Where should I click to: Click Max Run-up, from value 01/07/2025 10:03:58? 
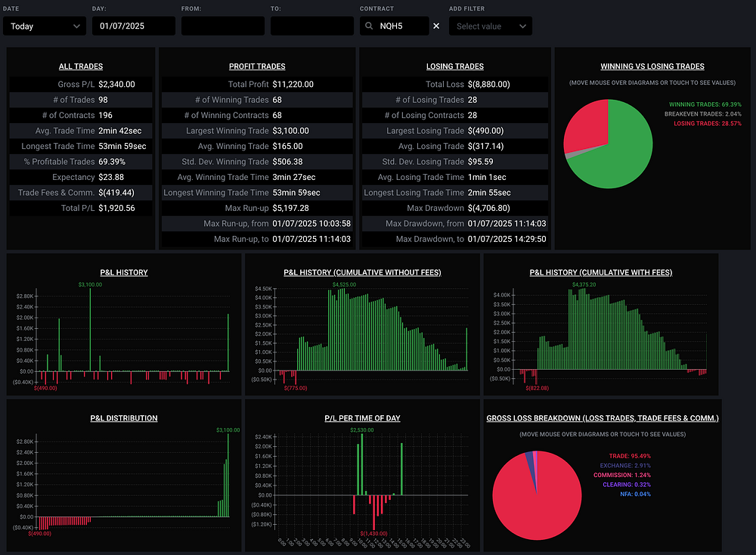tap(311, 224)
